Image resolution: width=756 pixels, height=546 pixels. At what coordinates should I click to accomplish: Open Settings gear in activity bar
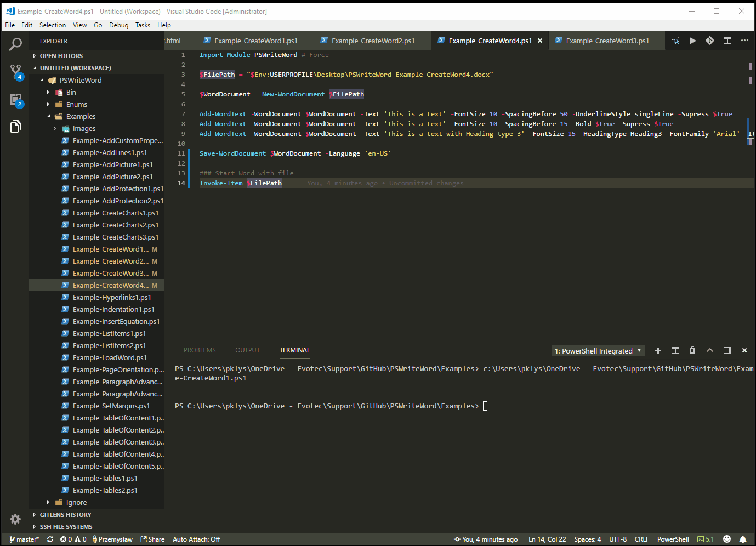15,519
